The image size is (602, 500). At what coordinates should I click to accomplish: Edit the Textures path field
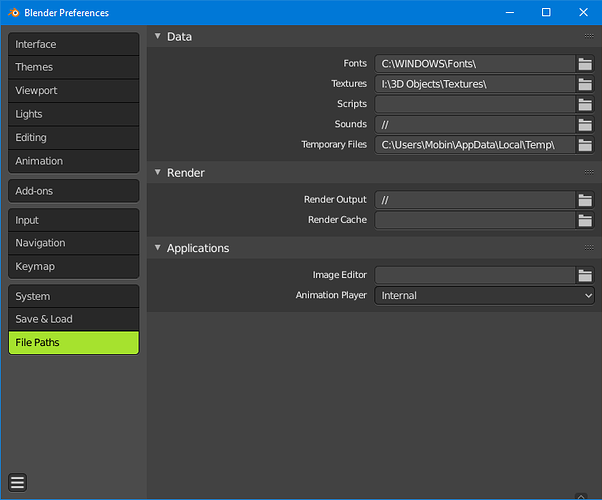point(475,84)
